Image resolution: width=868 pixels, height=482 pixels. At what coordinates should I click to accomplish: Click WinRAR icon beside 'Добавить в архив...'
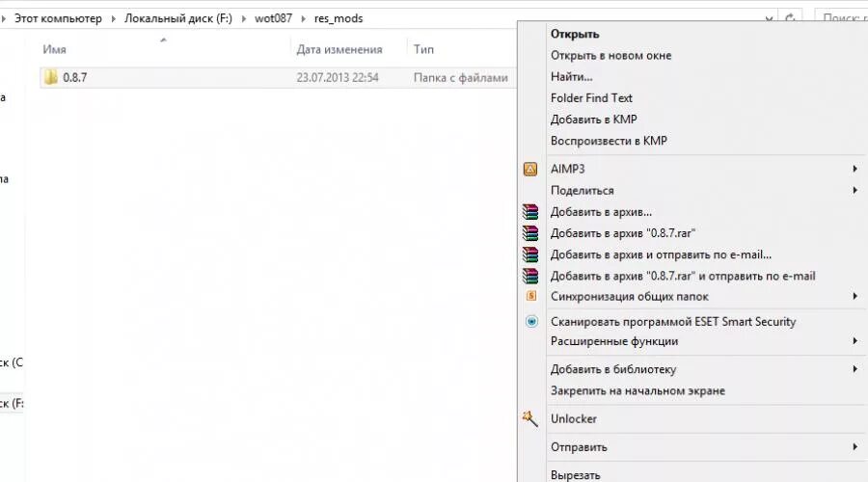pyautogui.click(x=530, y=212)
